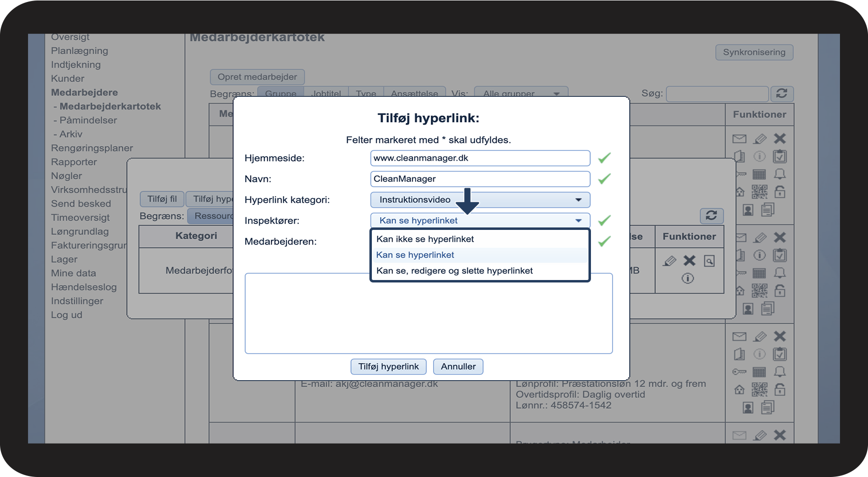Click the info icon in file panel Funktioner
This screenshot has height=477, width=868.
point(688,279)
